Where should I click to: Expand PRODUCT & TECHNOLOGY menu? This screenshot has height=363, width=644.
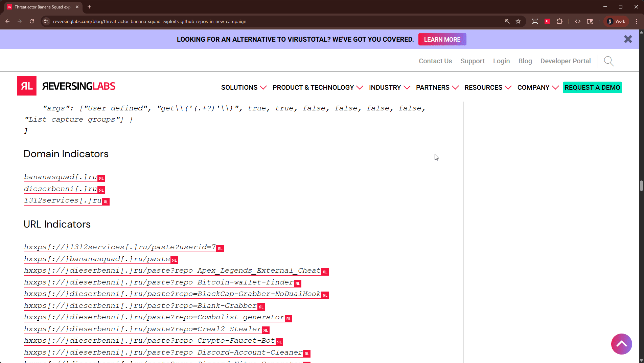coord(318,87)
